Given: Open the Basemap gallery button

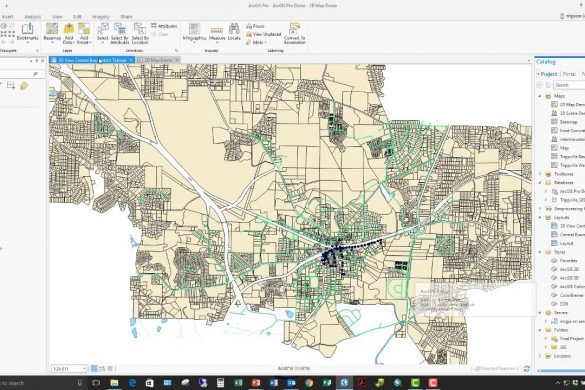Looking at the screenshot, I should click(x=52, y=33).
